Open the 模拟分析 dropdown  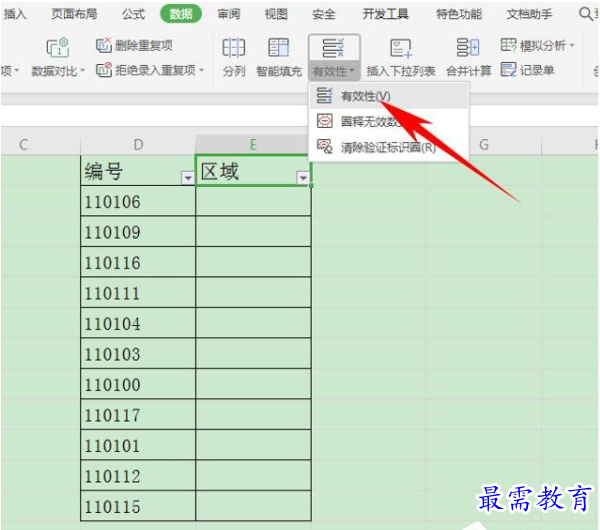[x=538, y=46]
